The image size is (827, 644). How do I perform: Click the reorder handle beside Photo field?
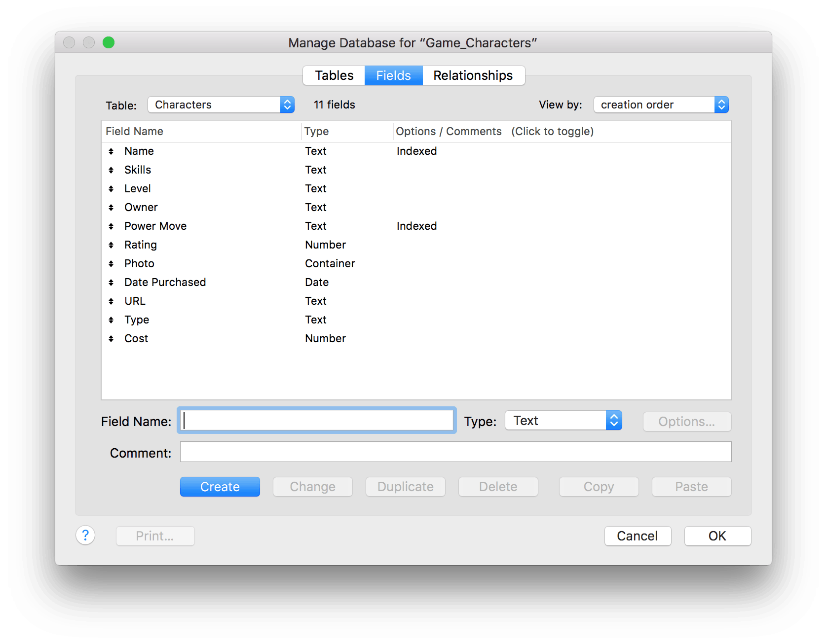pos(111,264)
